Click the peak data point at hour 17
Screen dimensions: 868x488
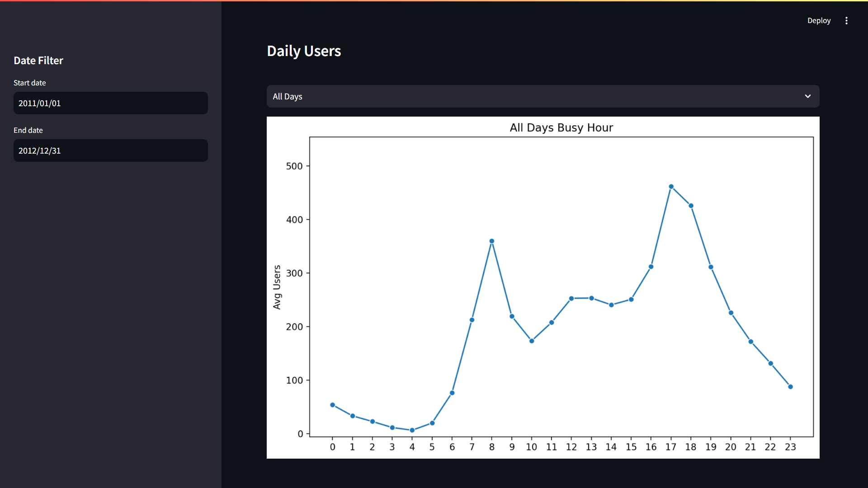671,187
